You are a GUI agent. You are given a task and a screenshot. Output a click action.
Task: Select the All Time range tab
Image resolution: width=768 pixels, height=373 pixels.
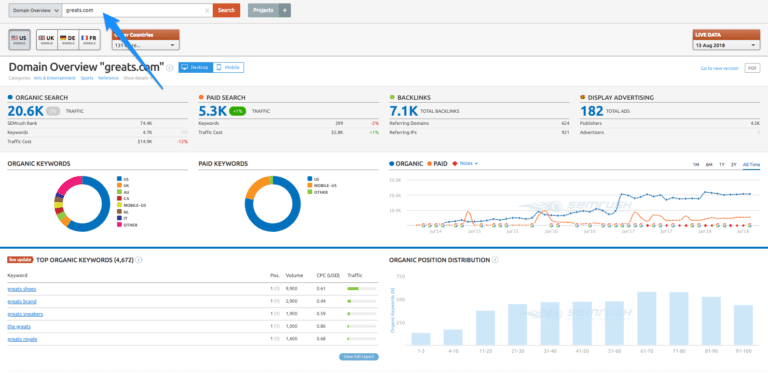(x=751, y=164)
